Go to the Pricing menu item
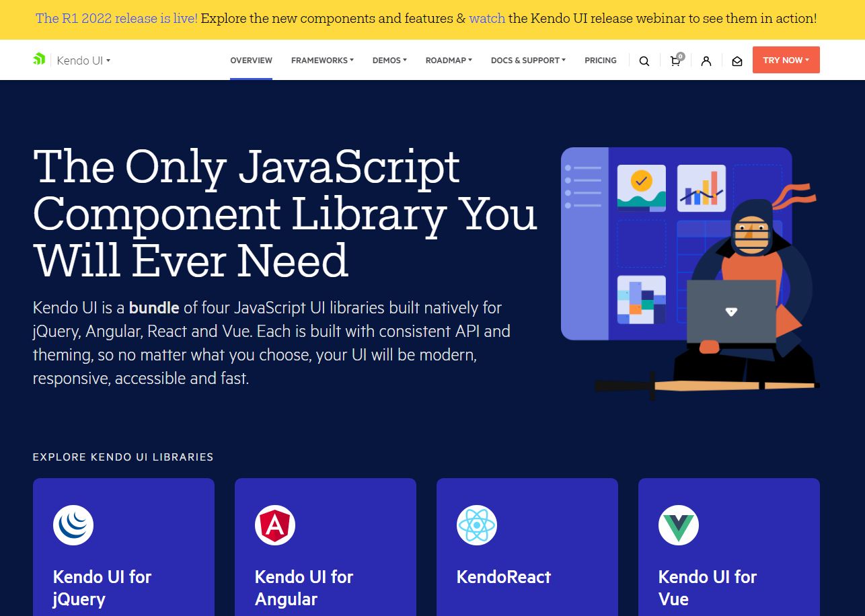 [x=600, y=61]
